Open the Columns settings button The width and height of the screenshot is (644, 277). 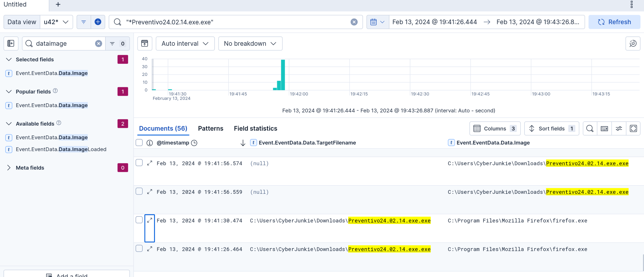tap(495, 128)
